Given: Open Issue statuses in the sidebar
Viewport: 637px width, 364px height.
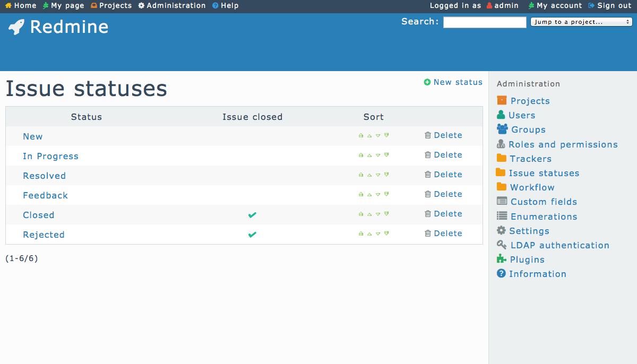Looking at the screenshot, I should click(538, 173).
